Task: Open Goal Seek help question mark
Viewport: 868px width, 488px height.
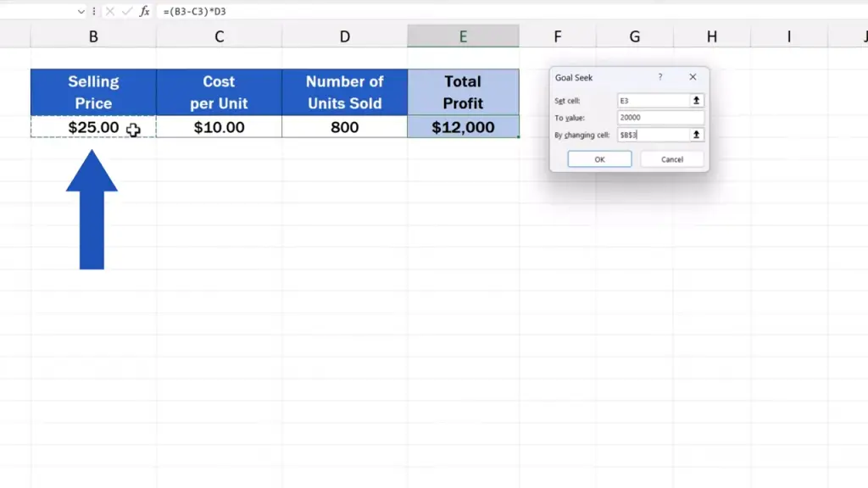Action: (660, 77)
